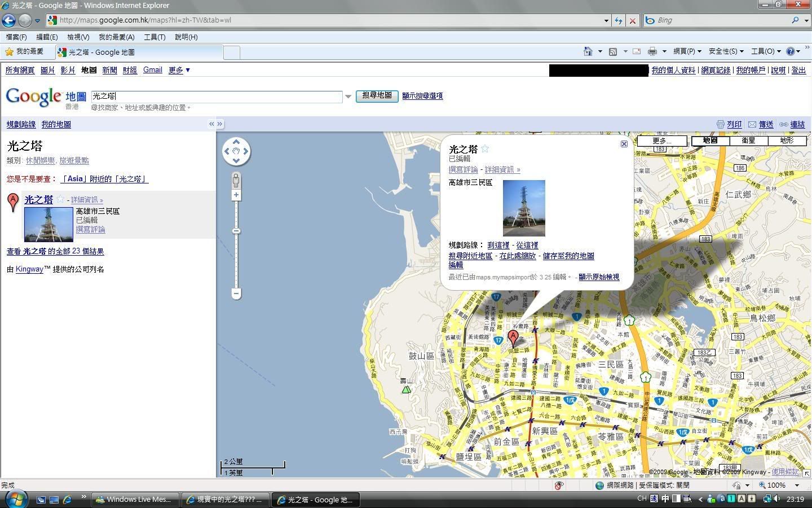Click the red marker A on map
Image resolution: width=812 pixels, height=508 pixels.
tap(513, 338)
